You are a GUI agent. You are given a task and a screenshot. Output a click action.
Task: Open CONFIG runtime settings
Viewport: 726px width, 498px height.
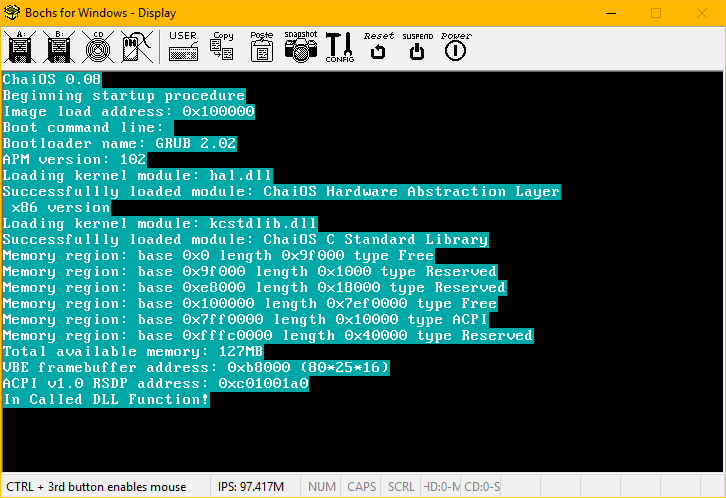pyautogui.click(x=339, y=47)
